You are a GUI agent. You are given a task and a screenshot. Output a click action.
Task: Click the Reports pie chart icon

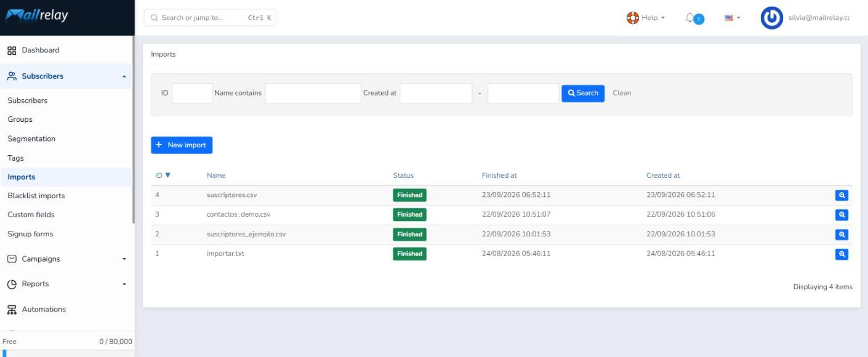point(12,284)
